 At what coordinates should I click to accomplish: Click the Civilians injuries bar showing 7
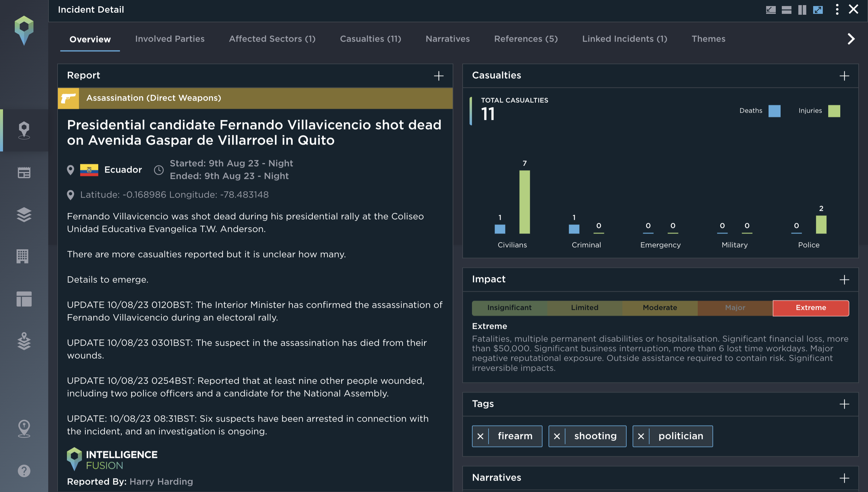tap(524, 202)
